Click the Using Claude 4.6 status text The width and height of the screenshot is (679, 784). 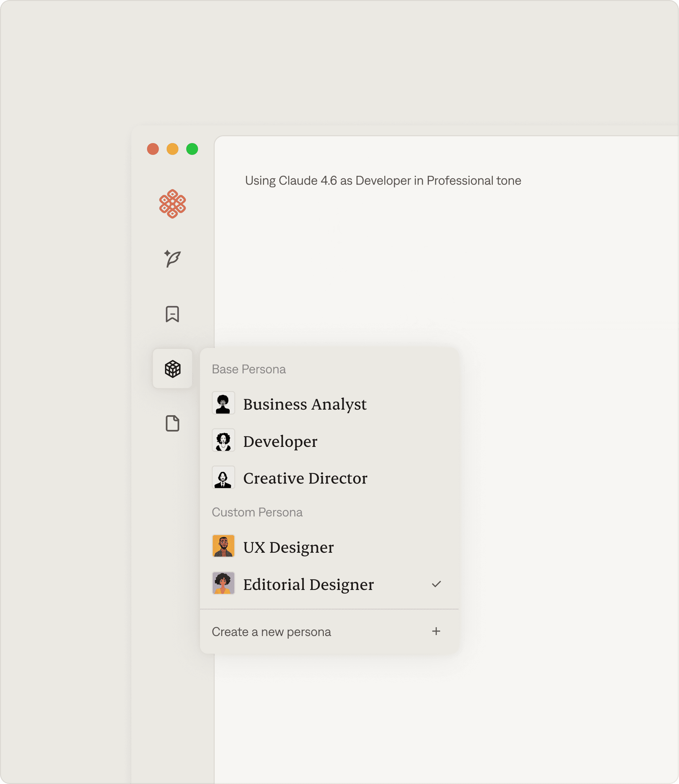coord(383,181)
